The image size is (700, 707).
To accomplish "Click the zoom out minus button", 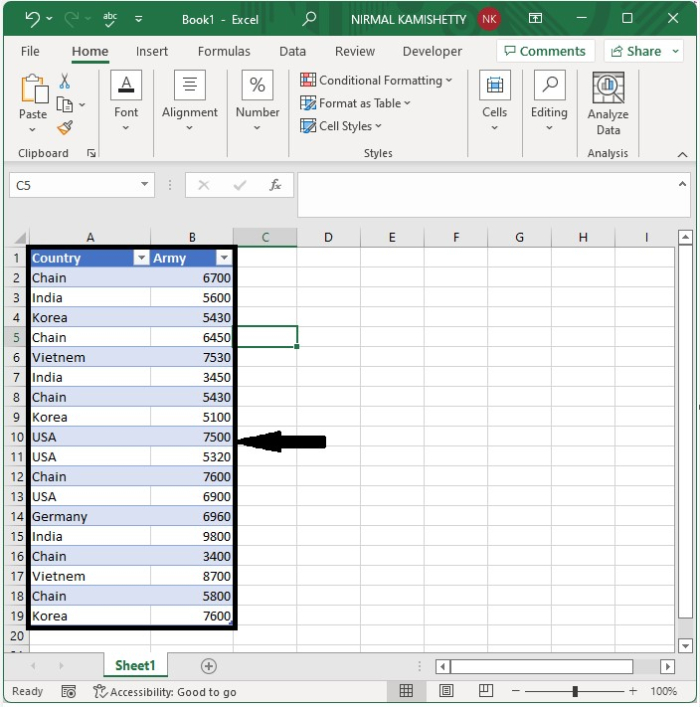I will (x=516, y=691).
